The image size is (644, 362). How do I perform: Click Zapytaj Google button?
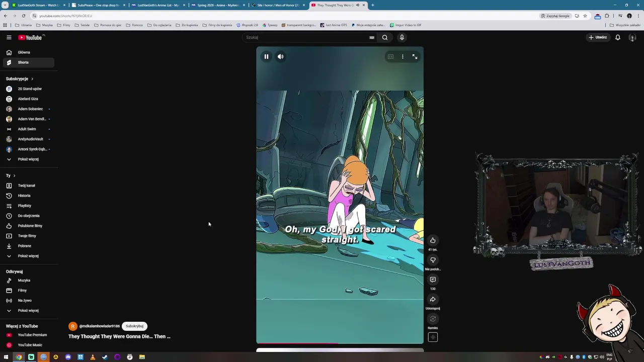[x=555, y=16]
